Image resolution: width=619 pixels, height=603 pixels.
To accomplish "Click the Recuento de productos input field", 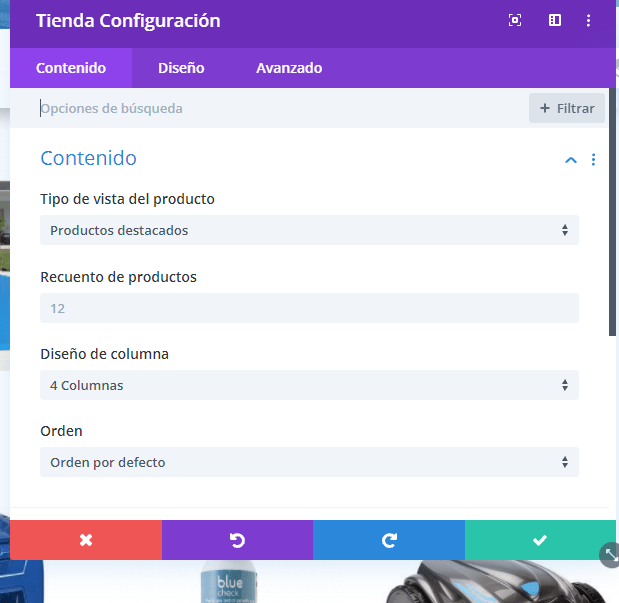I will (310, 308).
